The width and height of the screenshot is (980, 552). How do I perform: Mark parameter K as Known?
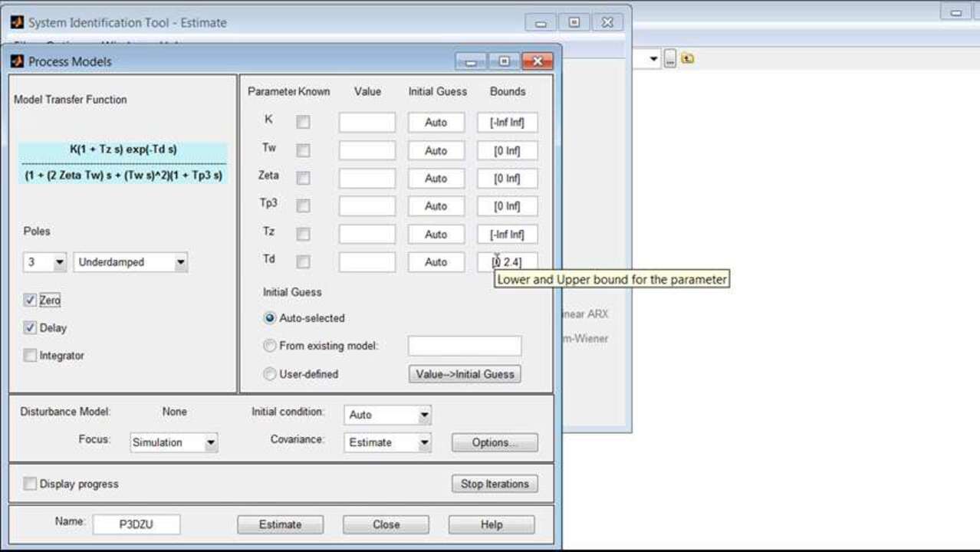click(x=304, y=122)
